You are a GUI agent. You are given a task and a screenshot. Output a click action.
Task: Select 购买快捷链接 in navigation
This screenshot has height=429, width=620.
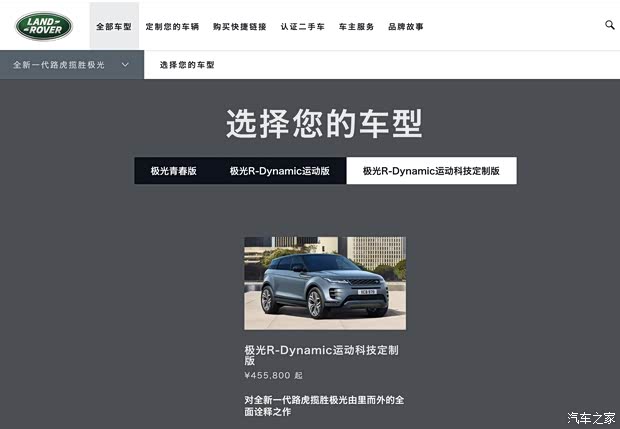point(240,26)
